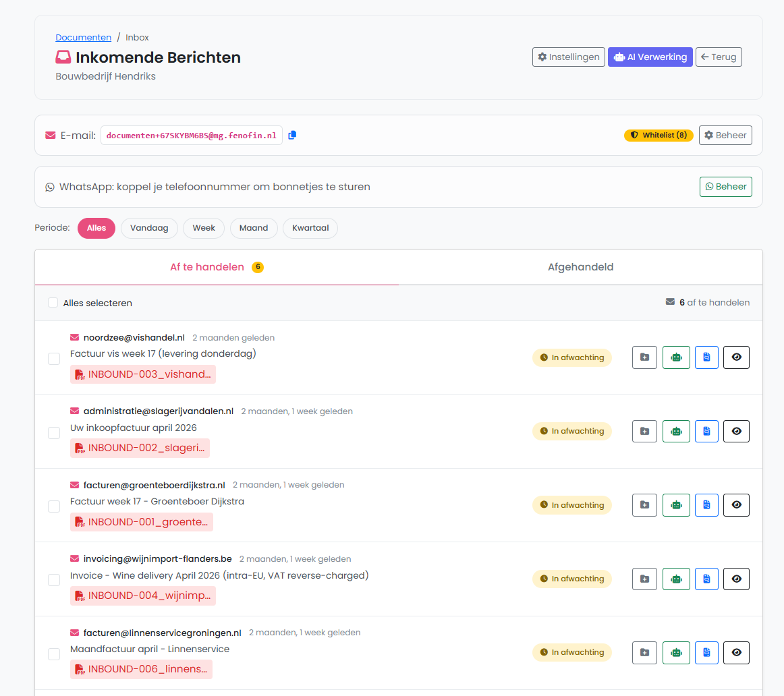This screenshot has width=784, height=696.
Task: Open Whitelist (8) badge
Action: pyautogui.click(x=659, y=135)
